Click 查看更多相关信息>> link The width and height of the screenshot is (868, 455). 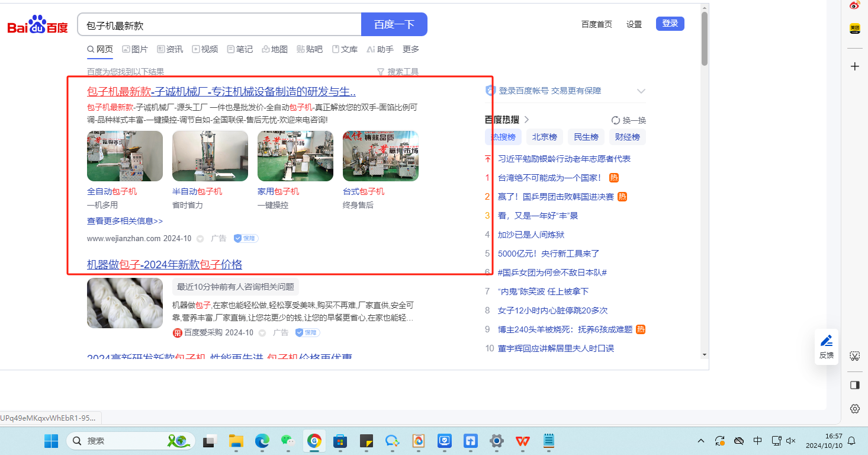125,221
